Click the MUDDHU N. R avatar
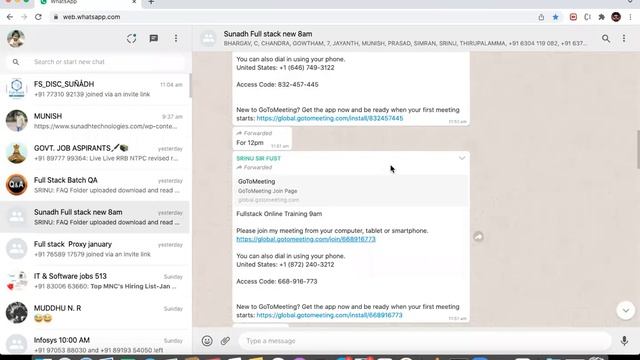The height and width of the screenshot is (360, 640). point(16,313)
